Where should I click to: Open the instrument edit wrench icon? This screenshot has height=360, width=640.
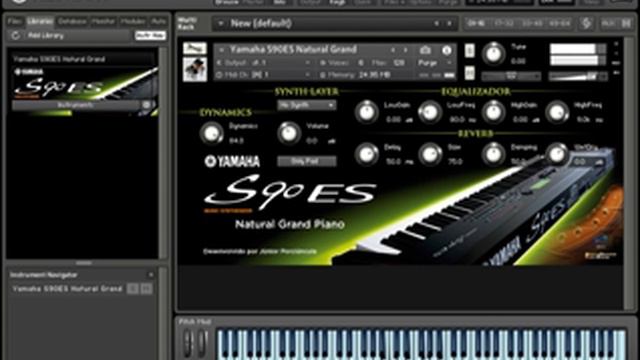[195, 49]
